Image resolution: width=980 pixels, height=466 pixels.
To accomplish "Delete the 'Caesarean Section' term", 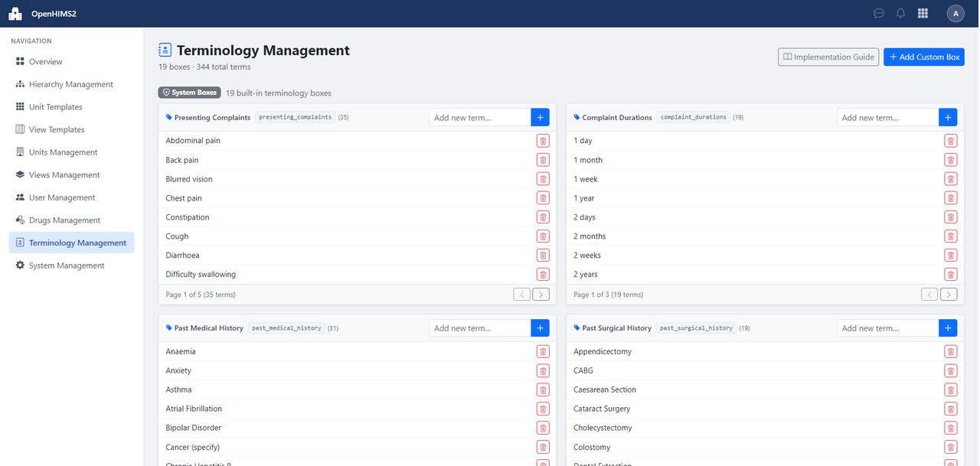I will coord(951,390).
